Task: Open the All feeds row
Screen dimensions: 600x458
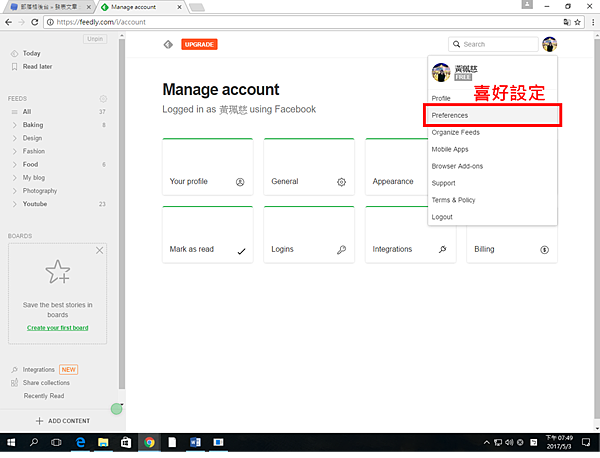Action: [57, 112]
